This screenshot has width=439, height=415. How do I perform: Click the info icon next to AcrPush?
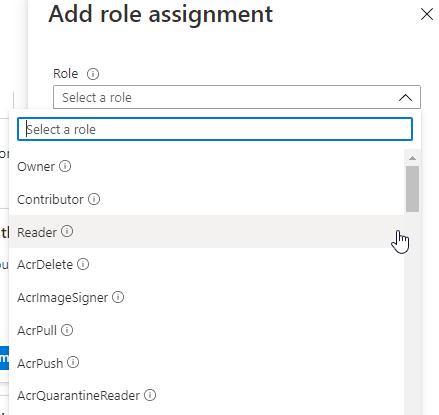[73, 362]
